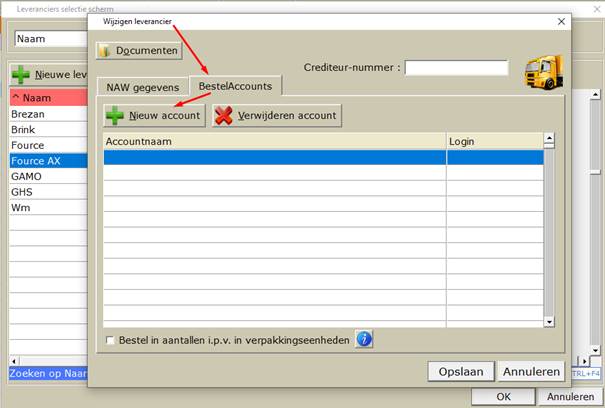
Task: Sort suppliers by the Naam column header
Action: coord(49,98)
